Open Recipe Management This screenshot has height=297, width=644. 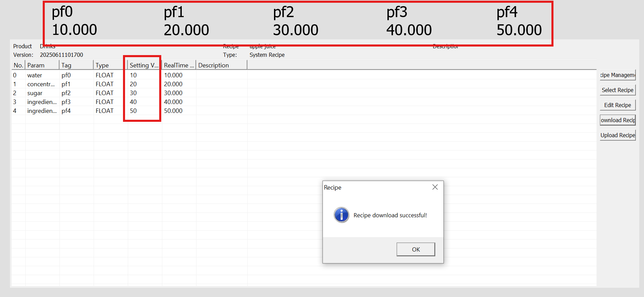coord(618,75)
